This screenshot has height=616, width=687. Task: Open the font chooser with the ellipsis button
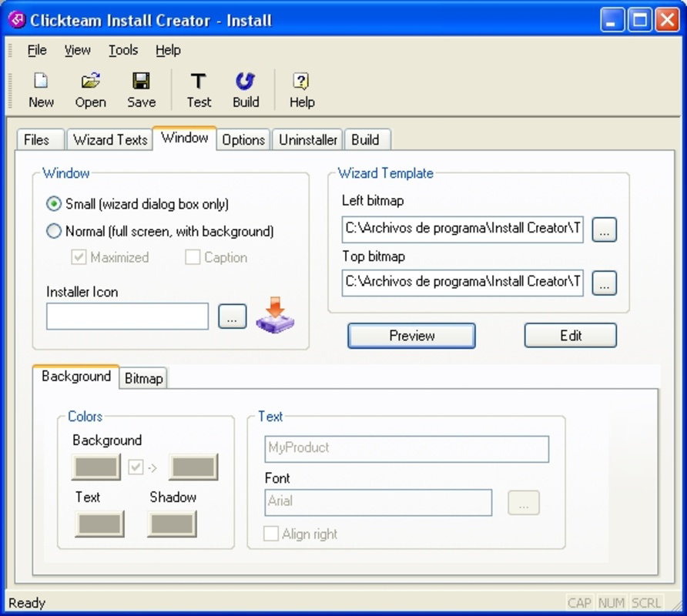(523, 503)
